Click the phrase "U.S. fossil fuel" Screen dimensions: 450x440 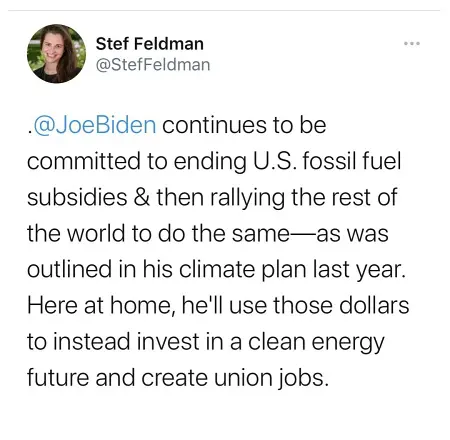coord(327,161)
